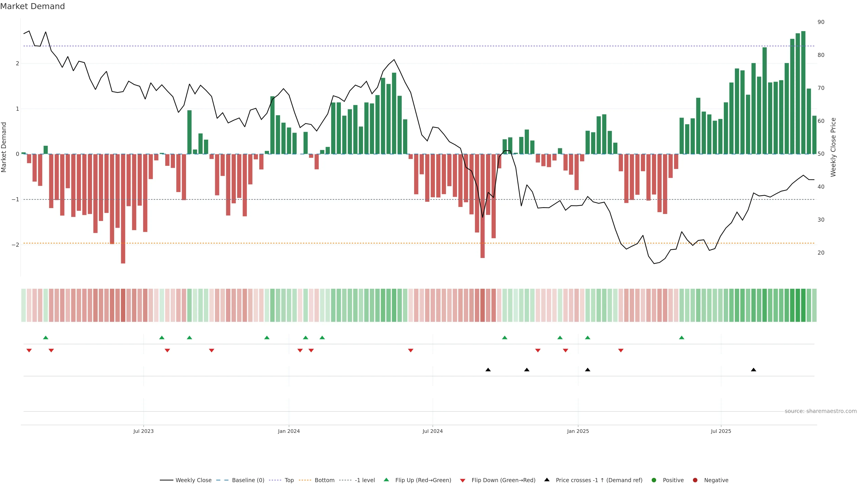868x488 pixels.
Task: Click the darkest green heatmap cell
Action: click(x=803, y=305)
